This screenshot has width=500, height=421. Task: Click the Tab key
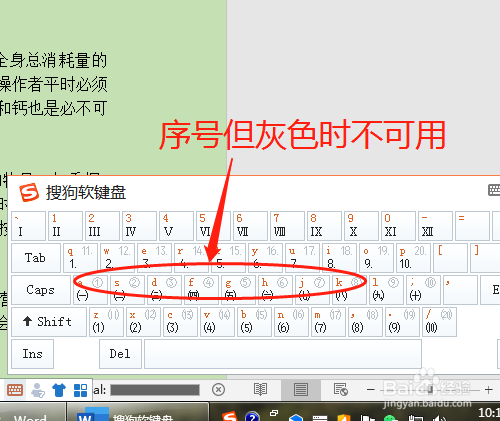tap(36, 258)
